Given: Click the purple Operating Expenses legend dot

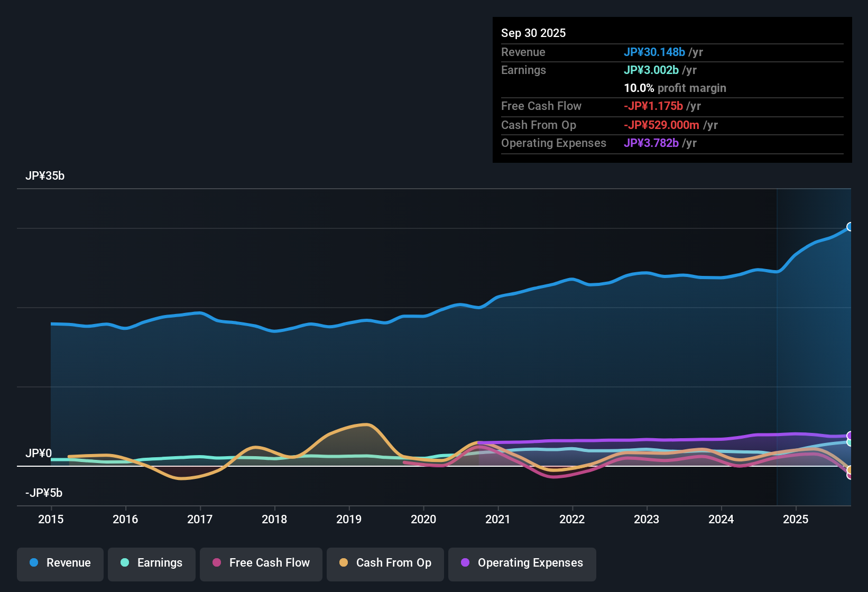Looking at the screenshot, I should point(466,563).
